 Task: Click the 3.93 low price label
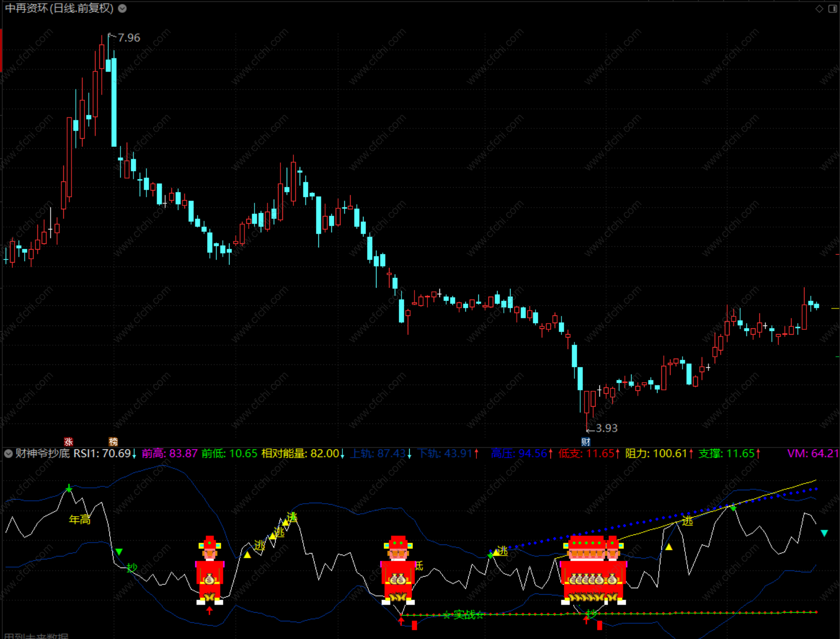pyautogui.click(x=607, y=428)
